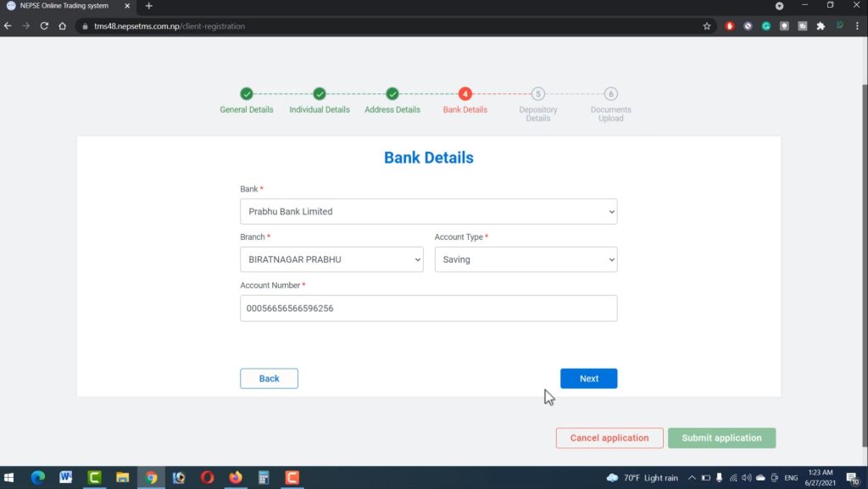Click the browser back arrow
Image resolution: width=868 pixels, height=489 pixels.
click(x=8, y=26)
